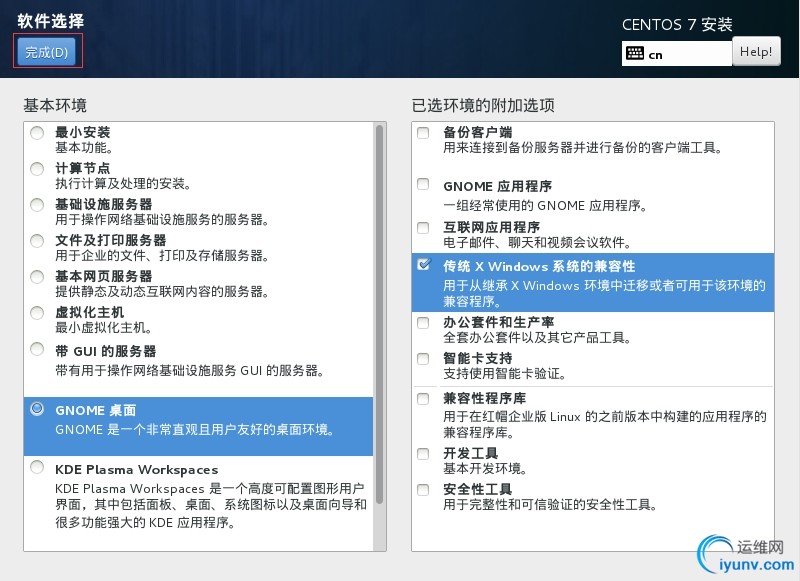Click the text 支持使用智能卡验证。
The height and width of the screenshot is (581, 800).
coord(505,374)
